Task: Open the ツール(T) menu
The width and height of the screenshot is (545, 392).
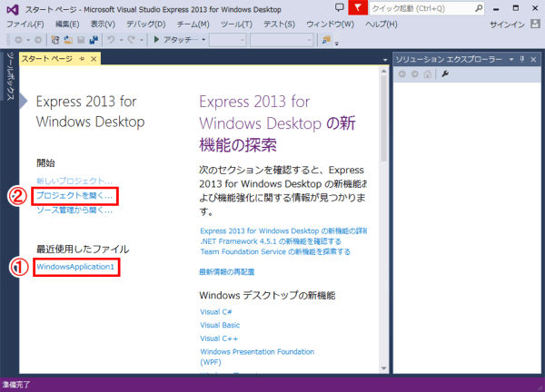Action: click(236, 24)
